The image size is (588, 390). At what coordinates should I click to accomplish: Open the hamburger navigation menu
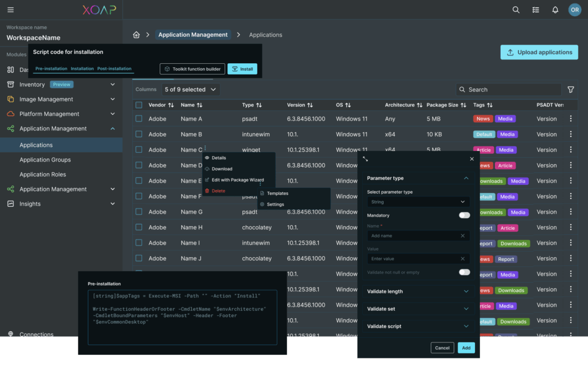pyautogui.click(x=11, y=10)
